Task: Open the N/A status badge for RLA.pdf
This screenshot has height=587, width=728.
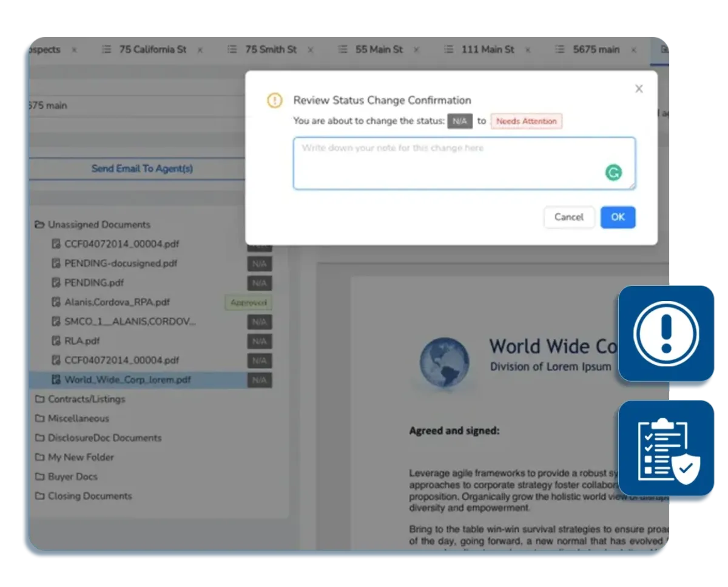Action: point(260,341)
